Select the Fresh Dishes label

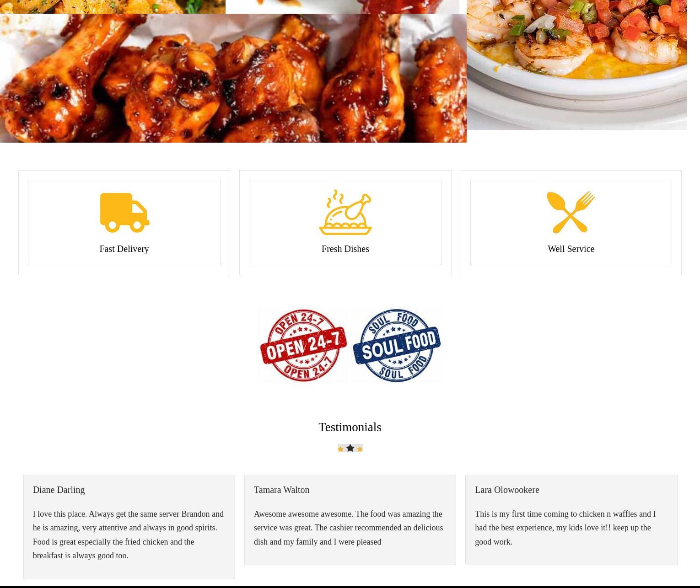[x=345, y=249]
